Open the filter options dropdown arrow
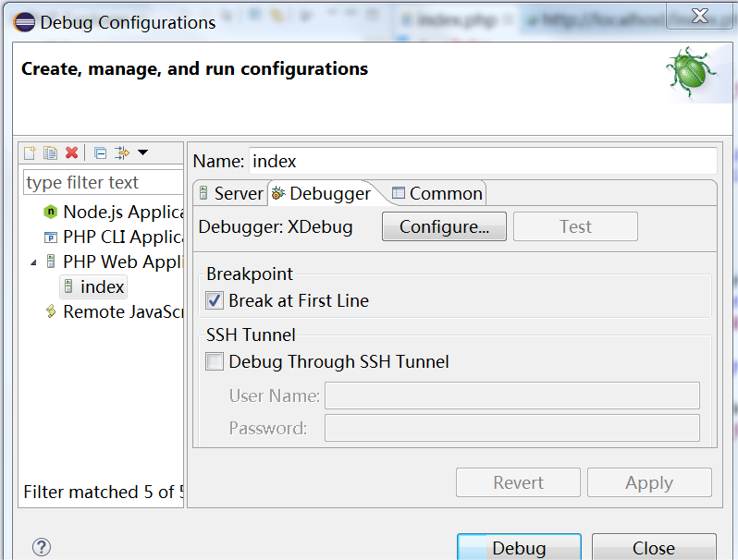The height and width of the screenshot is (560, 738). 142,152
